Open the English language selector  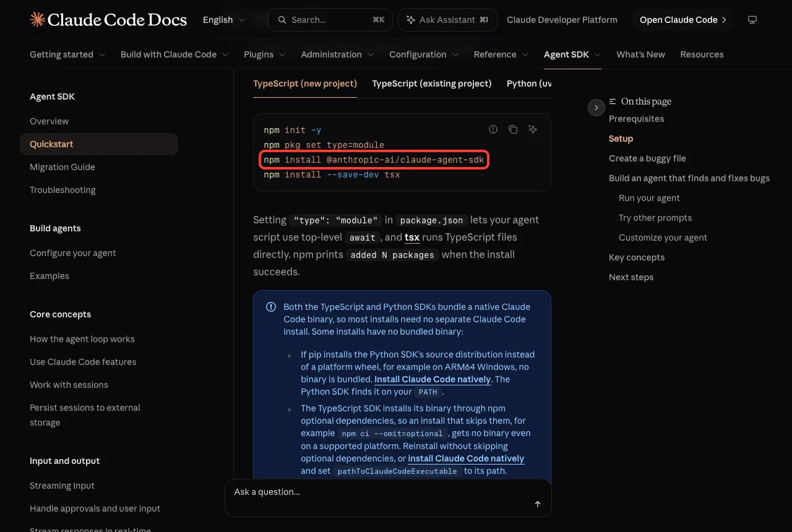224,20
